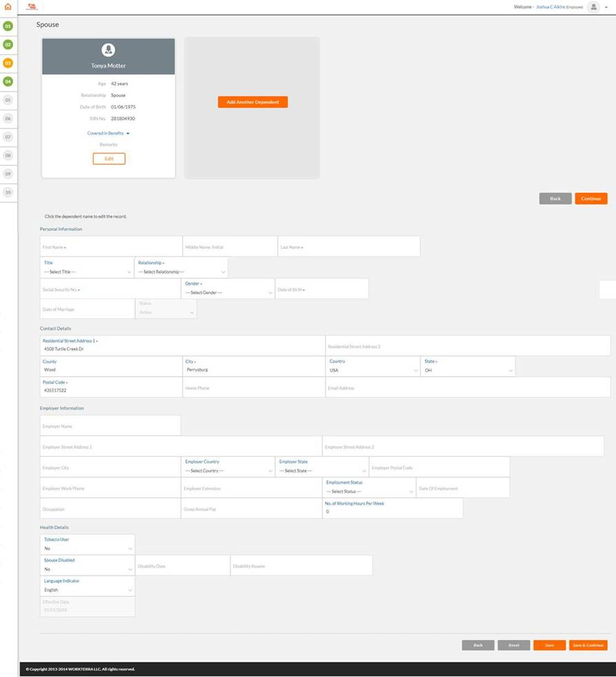Screen dimensions: 616x677
Task: Open step 05 in the sidebar
Action: coord(8,101)
